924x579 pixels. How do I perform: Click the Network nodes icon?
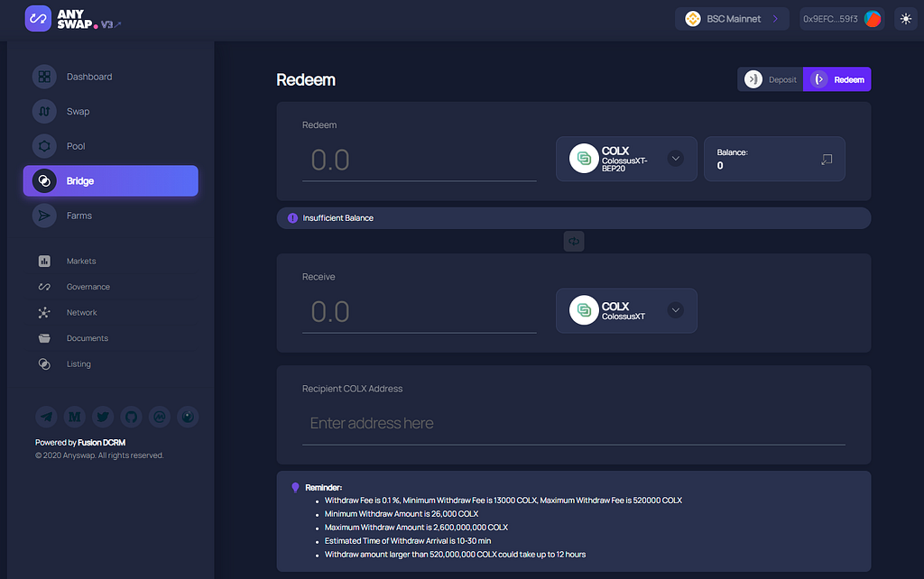pos(44,313)
